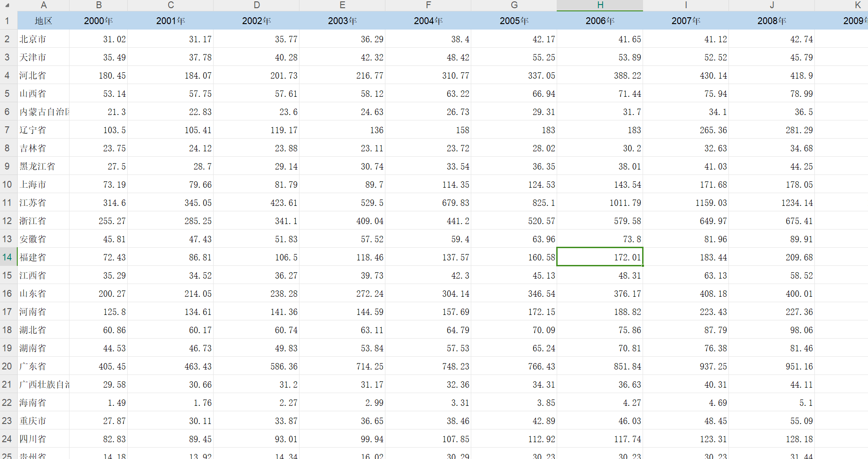This screenshot has height=459, width=868.
Task: Click Sichuan's 2008 value 128.18
Action: (x=772, y=439)
